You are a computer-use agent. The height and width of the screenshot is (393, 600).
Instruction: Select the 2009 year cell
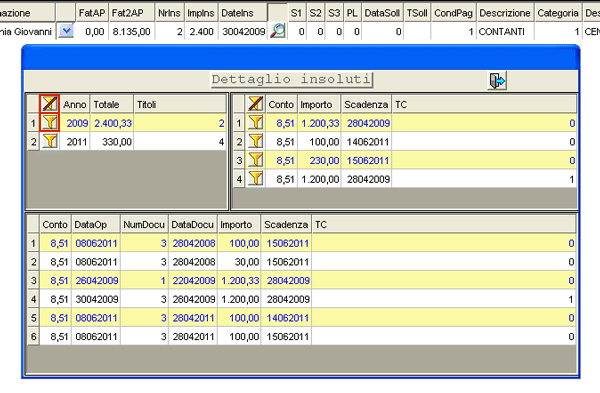pyautogui.click(x=75, y=123)
